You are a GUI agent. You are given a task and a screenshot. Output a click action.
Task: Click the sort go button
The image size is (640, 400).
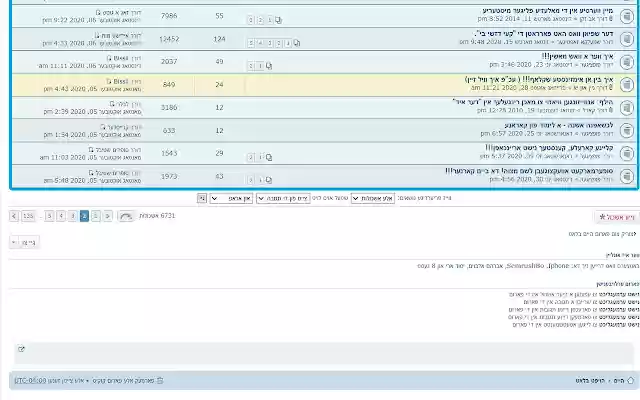202,198
